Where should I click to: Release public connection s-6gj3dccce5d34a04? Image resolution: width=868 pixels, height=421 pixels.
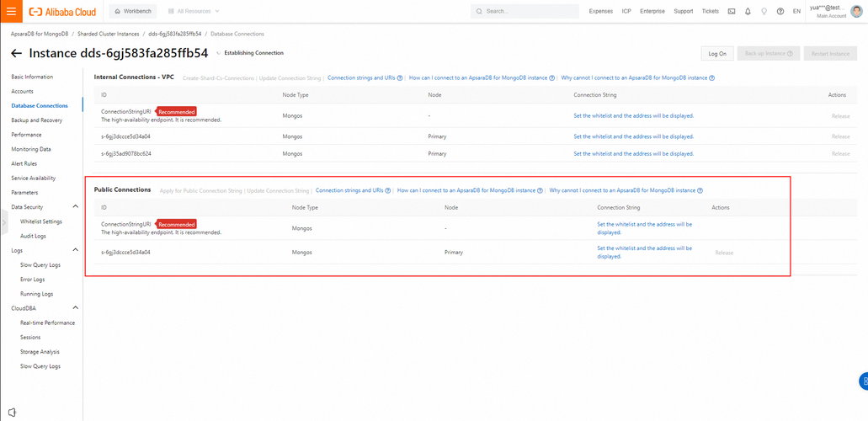[x=724, y=253]
